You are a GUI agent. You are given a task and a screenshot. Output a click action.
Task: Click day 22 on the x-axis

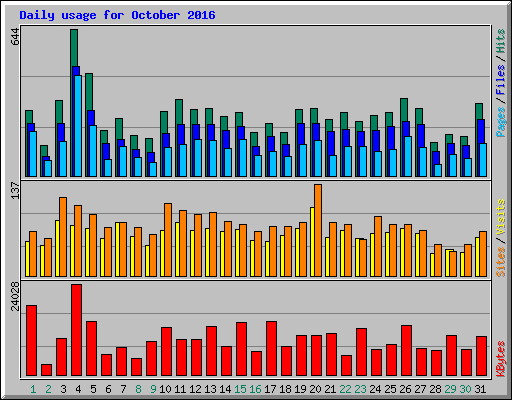coord(345,389)
